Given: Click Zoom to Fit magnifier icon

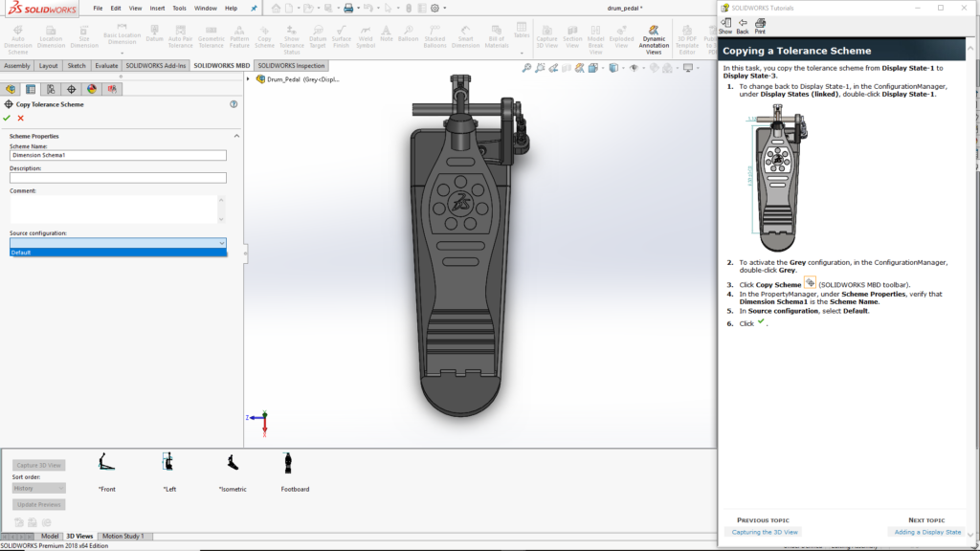Looking at the screenshot, I should 527,68.
